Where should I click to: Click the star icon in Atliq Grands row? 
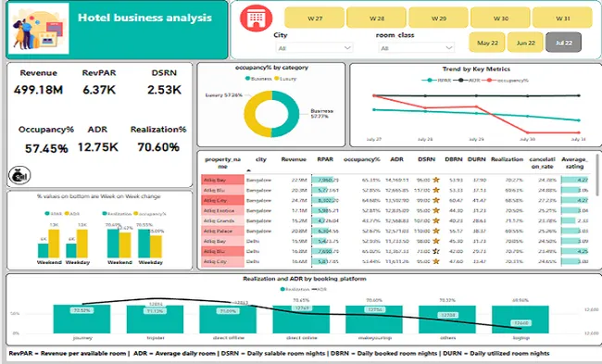pos(436,220)
